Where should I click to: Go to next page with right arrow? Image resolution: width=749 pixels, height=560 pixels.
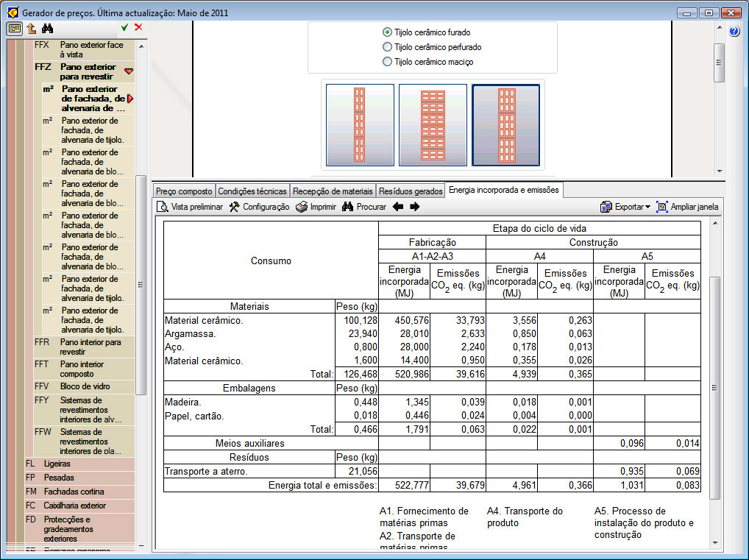pyautogui.click(x=415, y=207)
